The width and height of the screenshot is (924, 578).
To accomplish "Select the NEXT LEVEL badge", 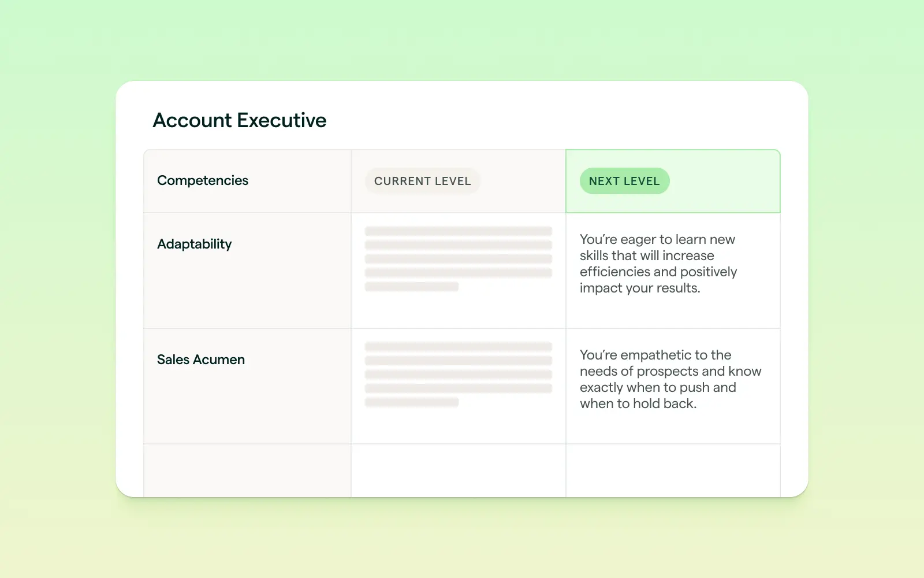I will (624, 181).
